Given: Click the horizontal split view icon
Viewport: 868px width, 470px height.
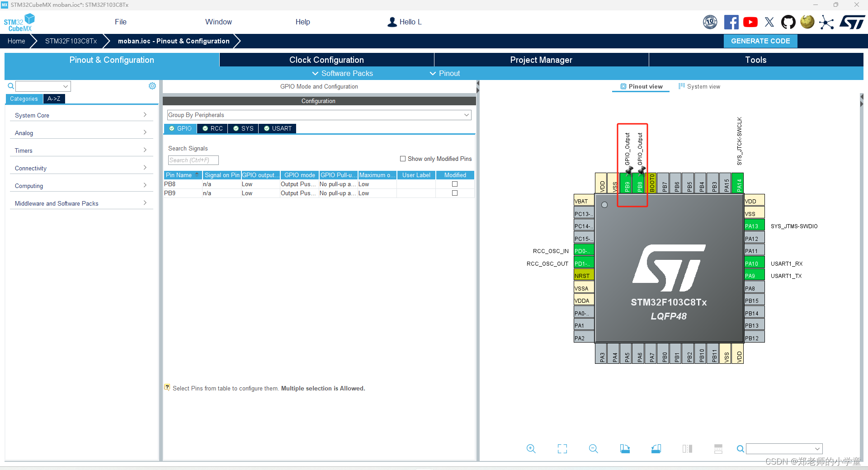Looking at the screenshot, I should (718, 449).
